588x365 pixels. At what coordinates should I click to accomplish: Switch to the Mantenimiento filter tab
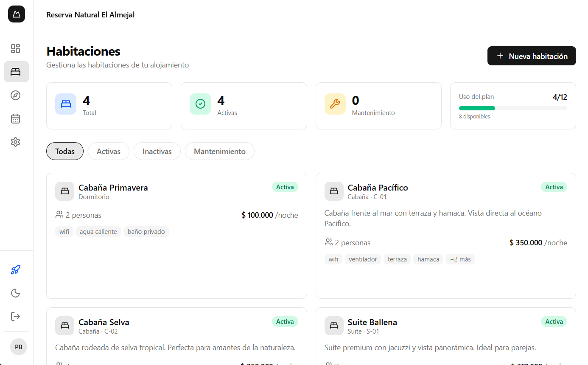pyautogui.click(x=219, y=152)
